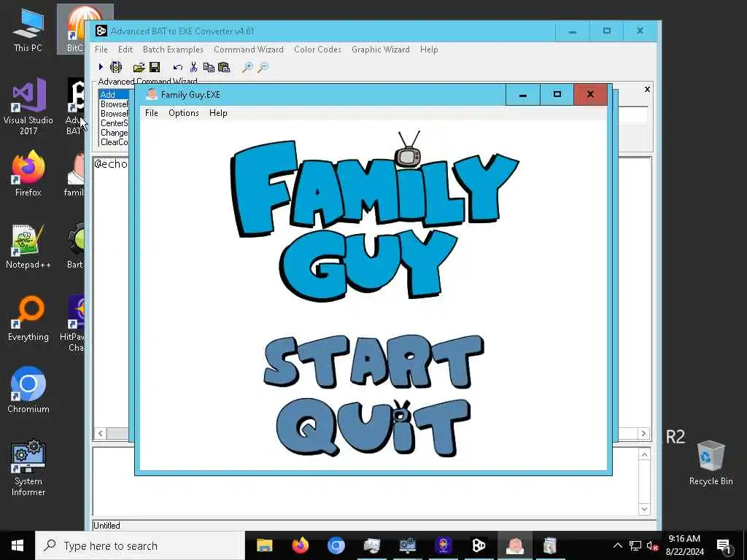Open the Edit menu in the Converter
Viewport: 747px width, 560px height.
coord(125,50)
